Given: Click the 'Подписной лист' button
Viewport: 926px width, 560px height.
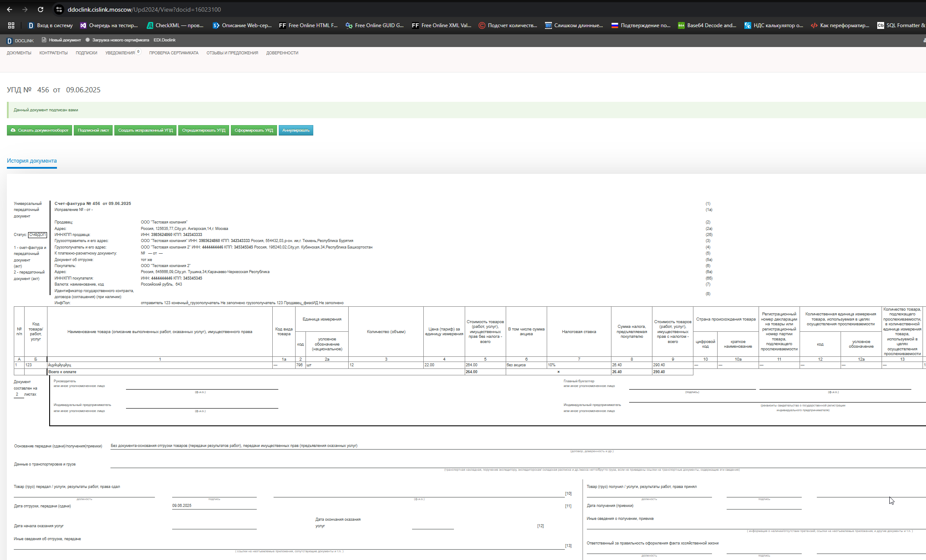Looking at the screenshot, I should tap(93, 130).
